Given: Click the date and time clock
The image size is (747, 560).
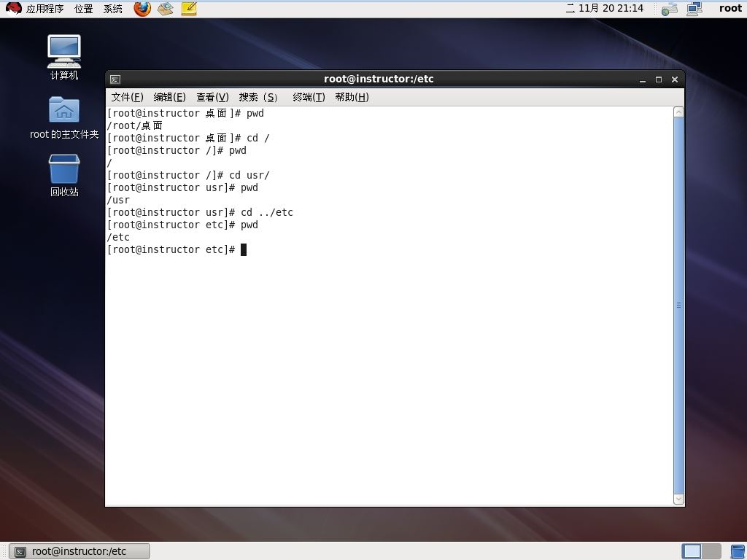Looking at the screenshot, I should 605,9.
